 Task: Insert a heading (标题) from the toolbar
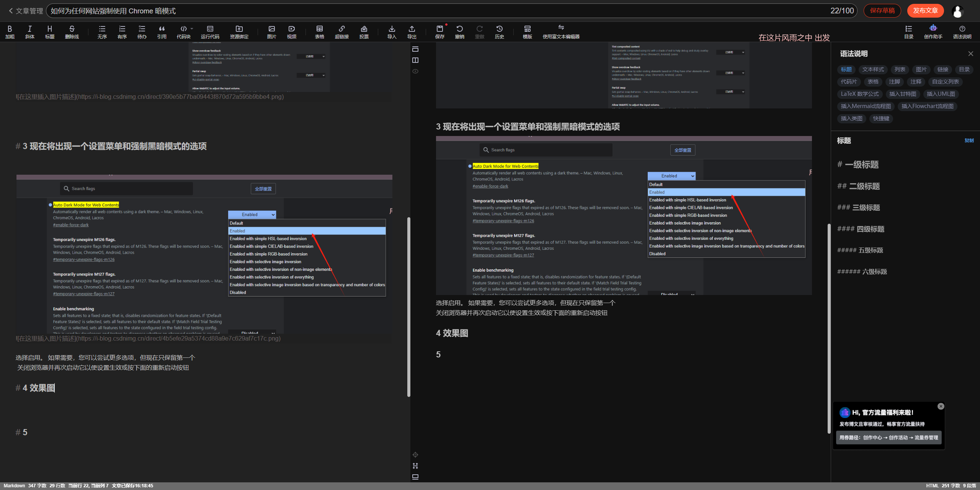pyautogui.click(x=50, y=32)
